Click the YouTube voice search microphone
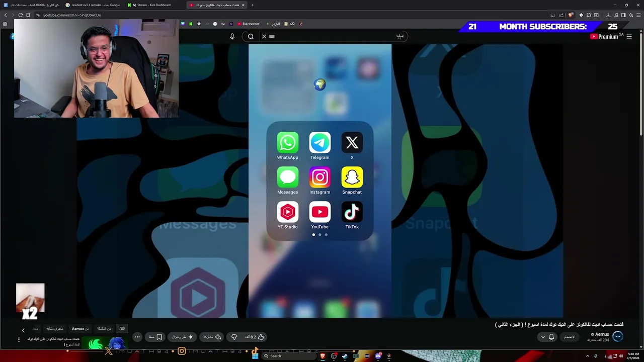Image resolution: width=644 pixels, height=362 pixels. pyautogui.click(x=232, y=36)
